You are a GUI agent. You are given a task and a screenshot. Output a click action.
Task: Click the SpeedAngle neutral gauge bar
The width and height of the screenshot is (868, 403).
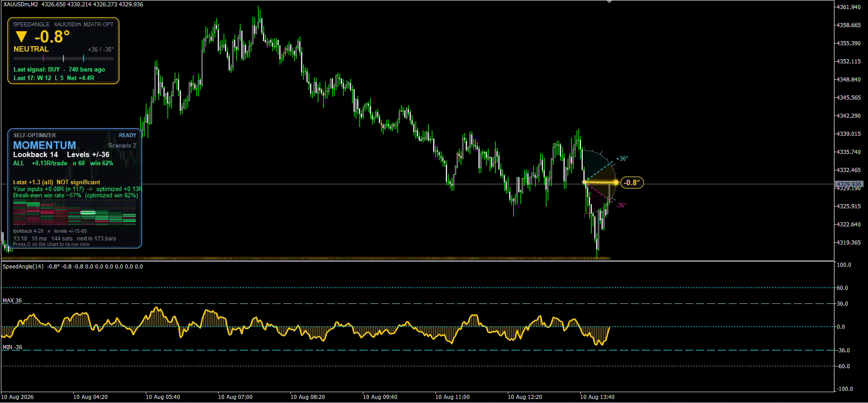pos(63,58)
